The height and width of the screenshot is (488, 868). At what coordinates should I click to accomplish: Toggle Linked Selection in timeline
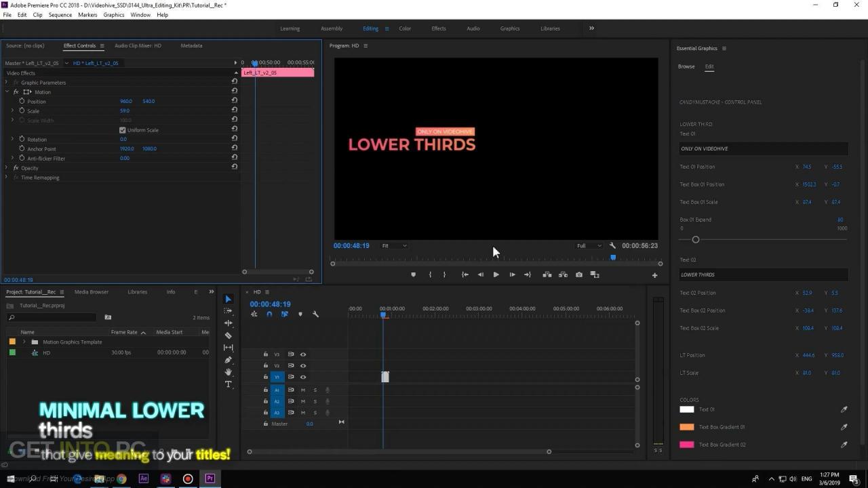(284, 314)
